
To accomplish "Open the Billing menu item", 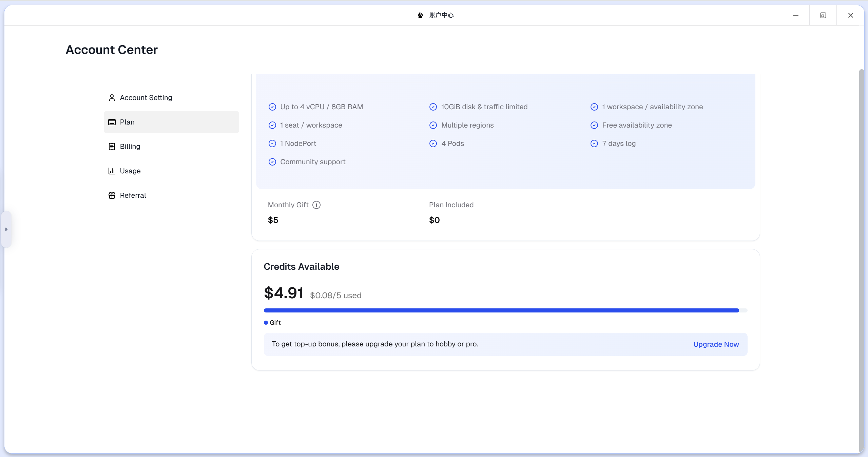I will tap(130, 147).
